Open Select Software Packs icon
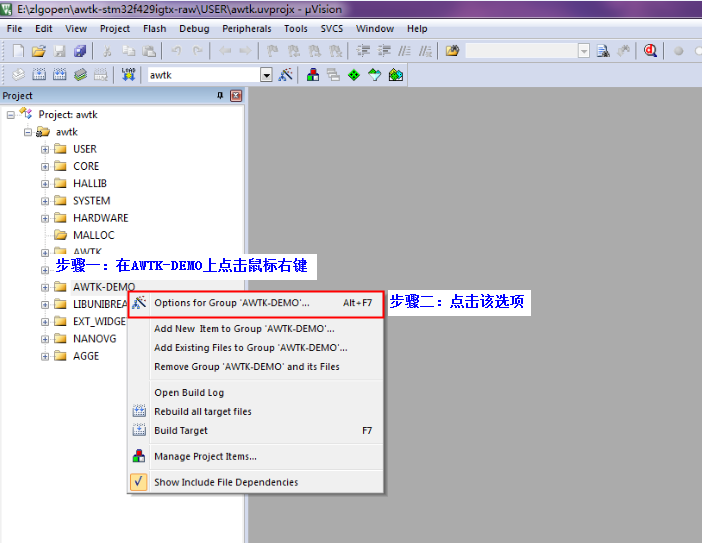The height and width of the screenshot is (543, 702). [375, 75]
